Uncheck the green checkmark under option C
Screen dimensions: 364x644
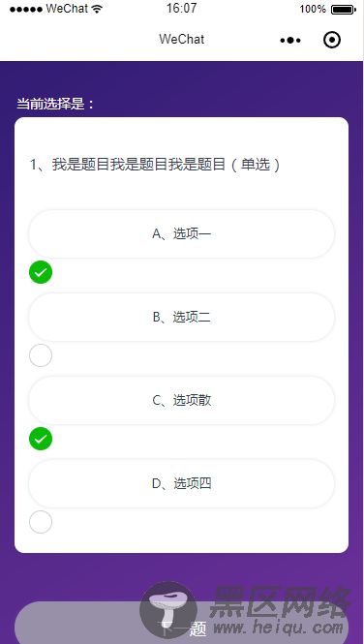pos(41,439)
